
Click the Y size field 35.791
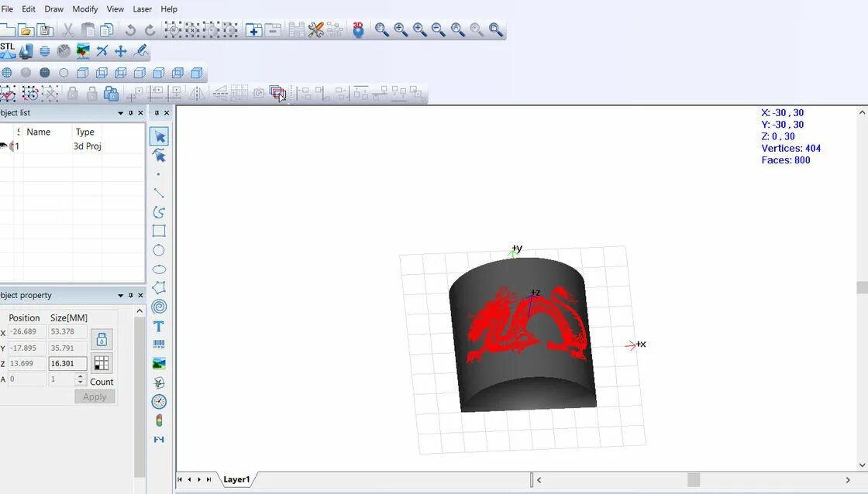tap(67, 348)
